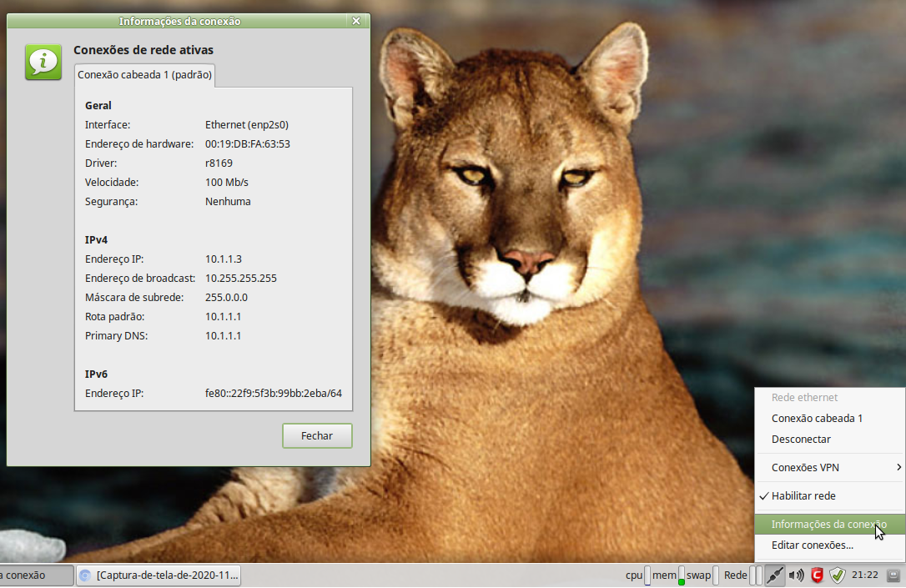The image size is (906, 588).
Task: Switch to the Captura-de-tela-de-2020-11 taskbar window
Action: coord(158,575)
